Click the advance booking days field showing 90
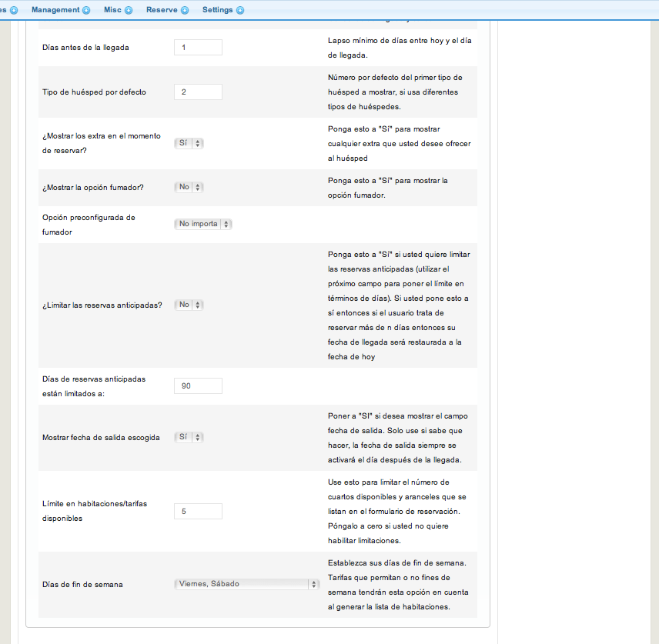The height and width of the screenshot is (644, 659). coord(198,386)
